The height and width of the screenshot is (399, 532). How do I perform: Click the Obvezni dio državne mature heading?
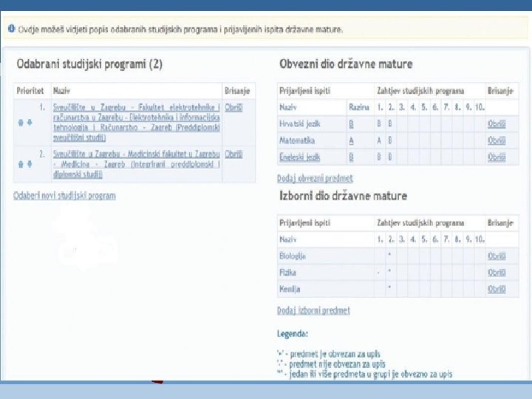tap(346, 64)
